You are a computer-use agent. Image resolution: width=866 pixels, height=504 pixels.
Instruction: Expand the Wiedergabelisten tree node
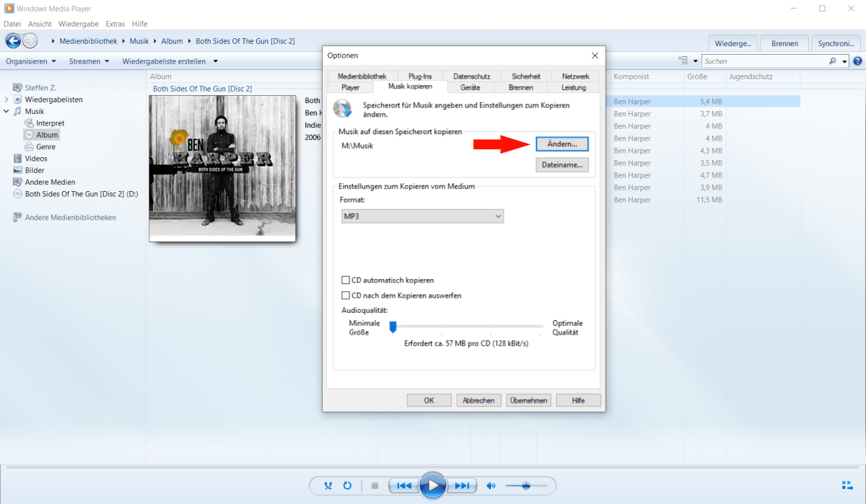click(6, 100)
